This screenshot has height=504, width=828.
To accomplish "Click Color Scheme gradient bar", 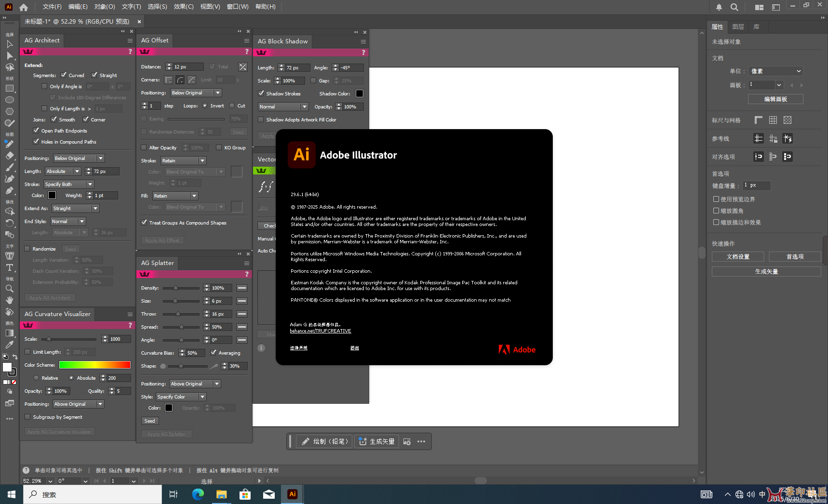I will [95, 365].
